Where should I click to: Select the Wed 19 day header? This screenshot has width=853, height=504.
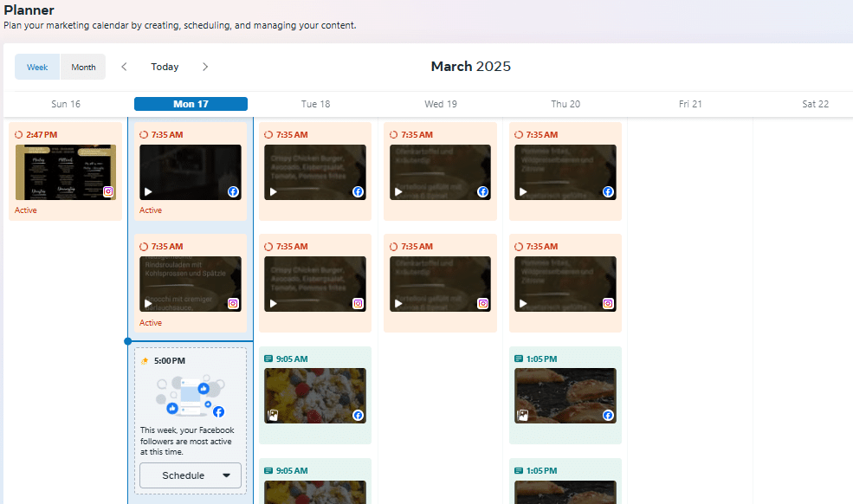pos(441,104)
